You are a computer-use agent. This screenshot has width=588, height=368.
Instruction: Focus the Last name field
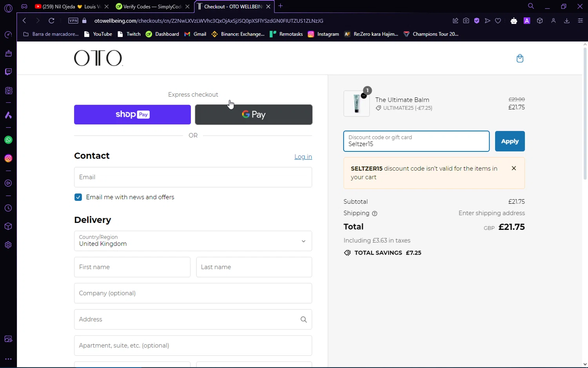(254, 267)
